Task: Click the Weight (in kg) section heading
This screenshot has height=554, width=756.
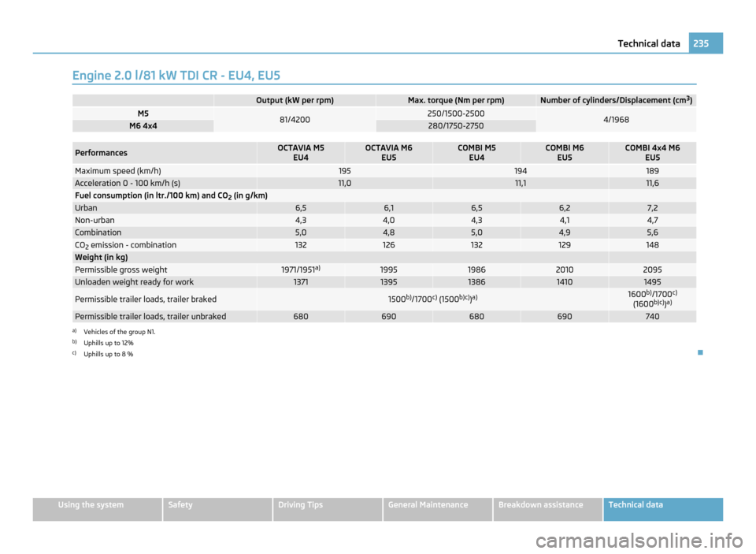Action: pos(102,257)
